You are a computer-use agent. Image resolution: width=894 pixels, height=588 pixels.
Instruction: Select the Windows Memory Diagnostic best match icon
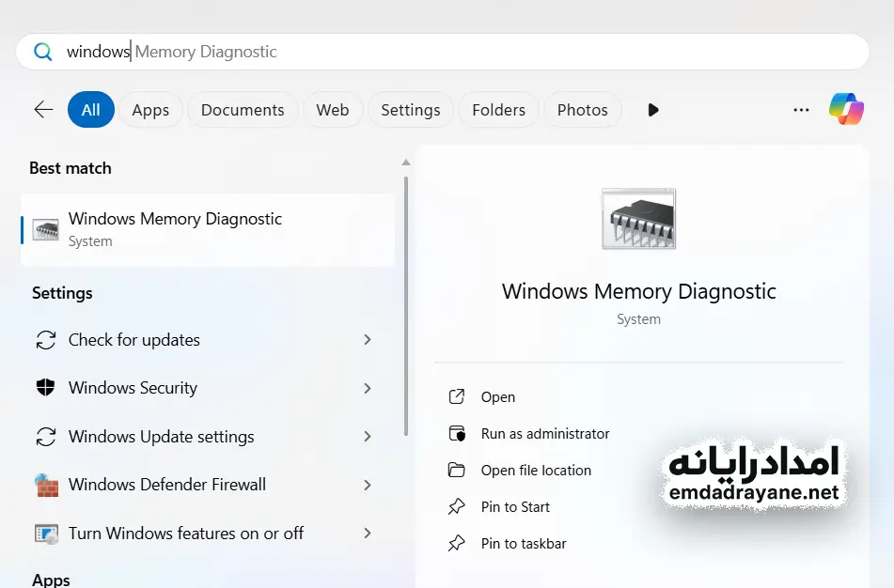pyautogui.click(x=45, y=229)
